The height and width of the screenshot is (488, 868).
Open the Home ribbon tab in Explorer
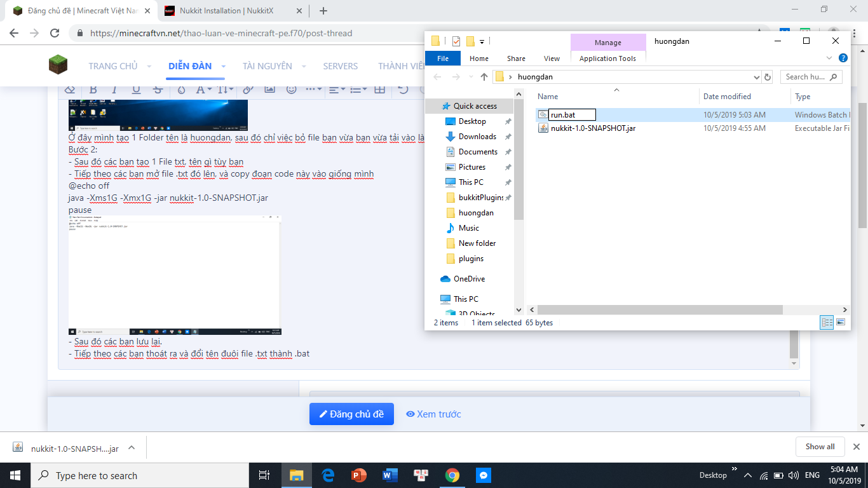[x=479, y=58]
